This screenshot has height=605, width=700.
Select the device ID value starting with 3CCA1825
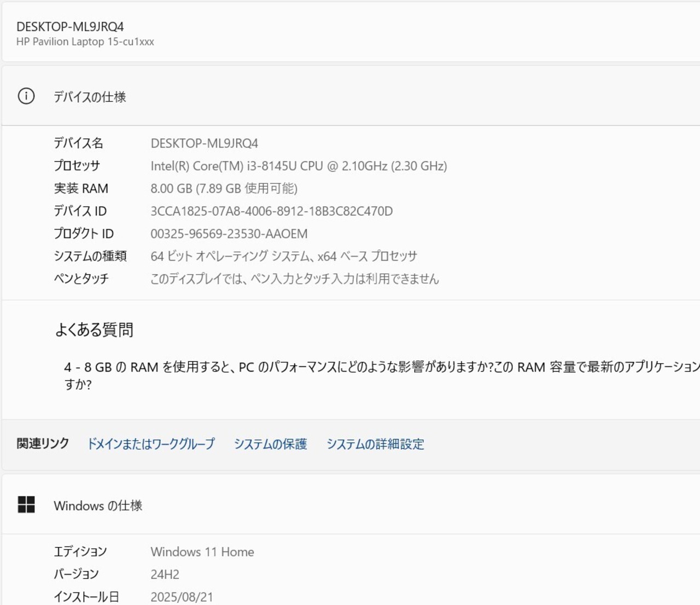pos(272,212)
